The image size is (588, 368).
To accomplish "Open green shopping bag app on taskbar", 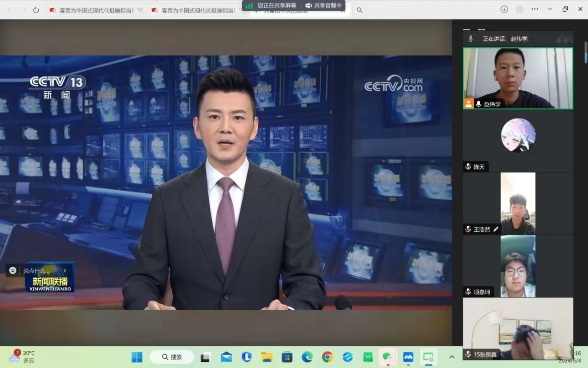I will [368, 357].
